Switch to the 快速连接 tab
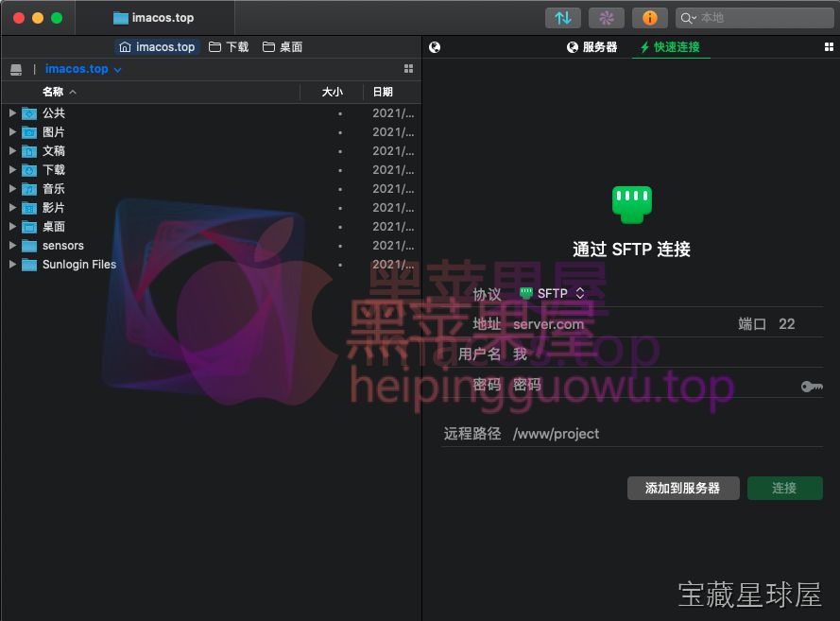Image resolution: width=840 pixels, height=621 pixels. pos(670,47)
